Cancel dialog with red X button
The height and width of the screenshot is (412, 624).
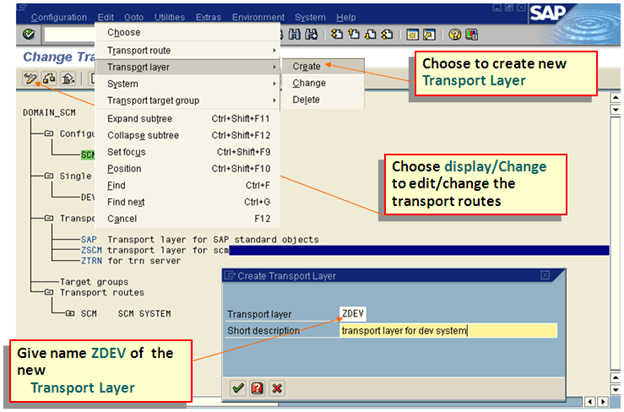[277, 388]
